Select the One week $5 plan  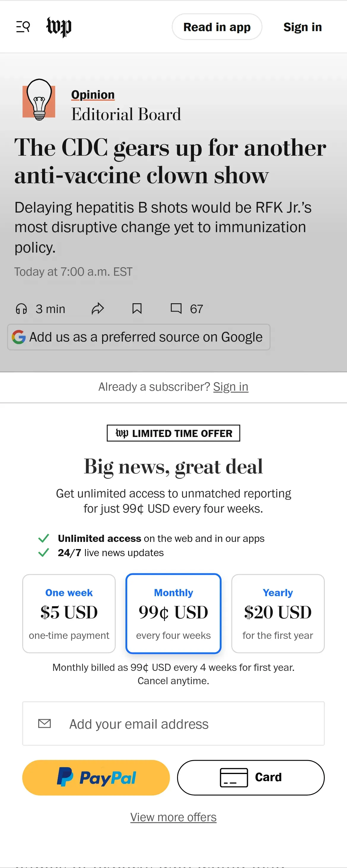coord(69,613)
